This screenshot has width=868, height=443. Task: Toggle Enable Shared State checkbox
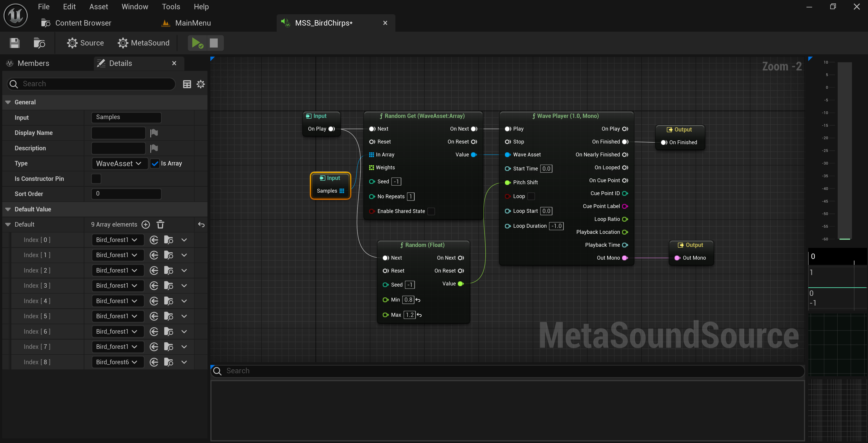pyautogui.click(x=431, y=211)
